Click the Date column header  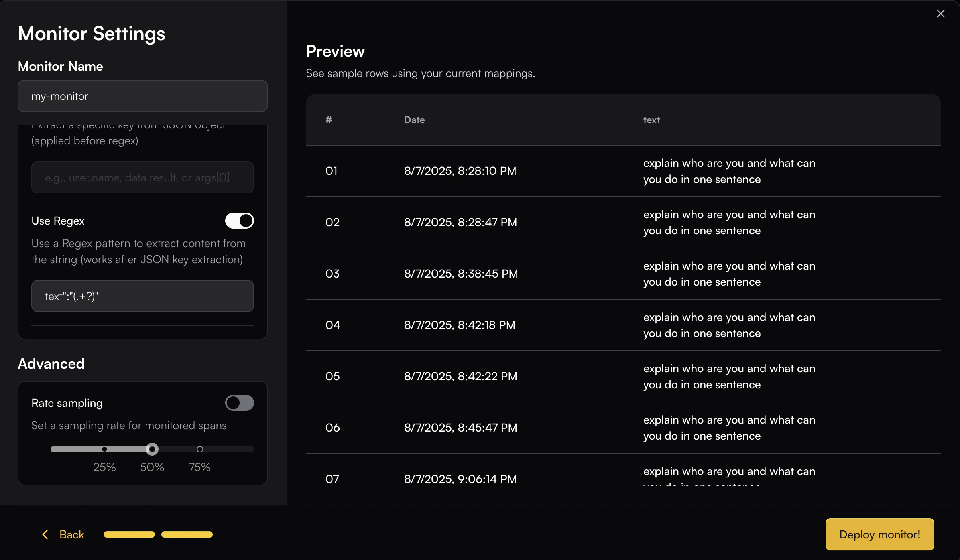click(414, 120)
